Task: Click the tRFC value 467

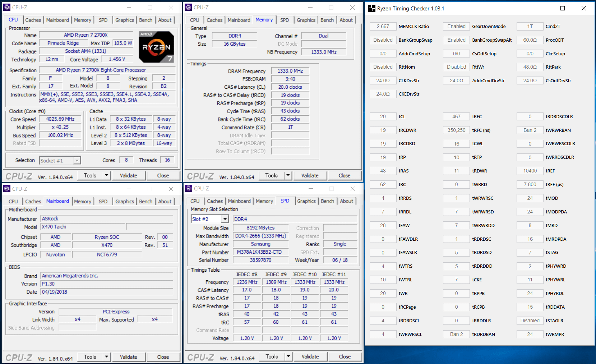Action: tap(457, 116)
